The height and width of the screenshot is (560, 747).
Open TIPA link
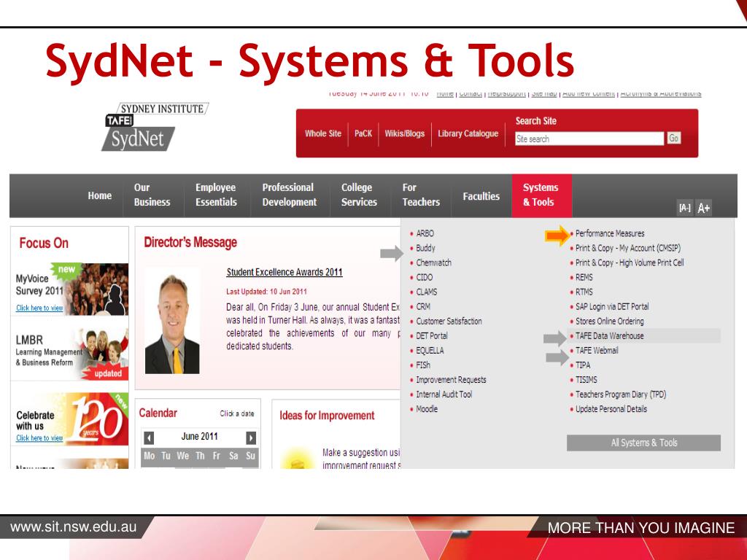coord(583,365)
